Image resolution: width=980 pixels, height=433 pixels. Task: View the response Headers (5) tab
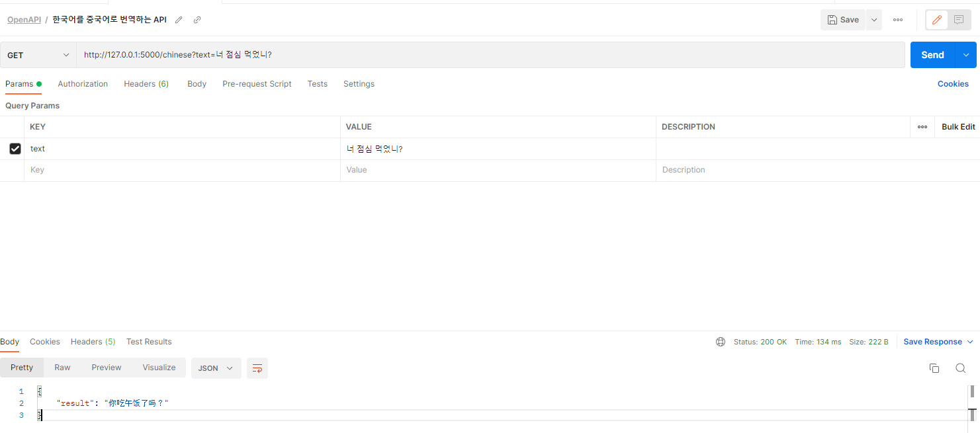click(x=93, y=342)
